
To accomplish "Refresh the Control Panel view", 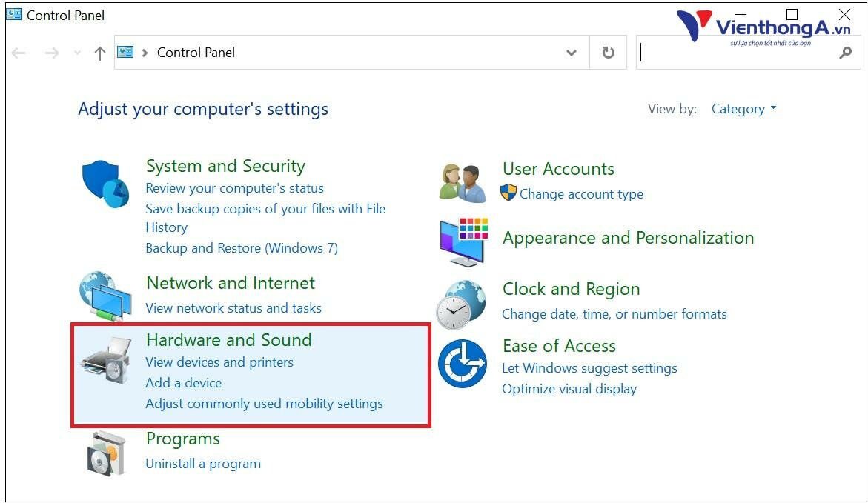I will pos(608,52).
